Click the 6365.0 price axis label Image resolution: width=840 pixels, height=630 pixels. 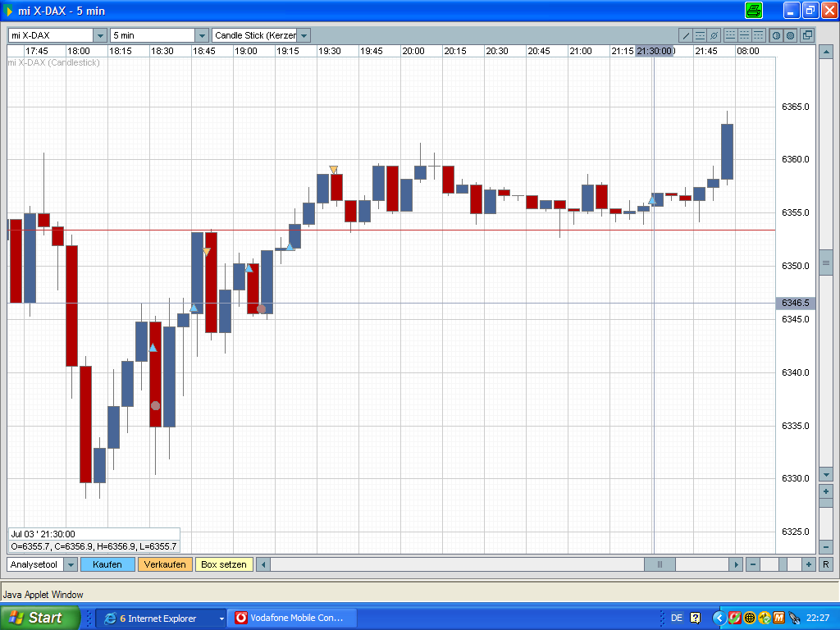796,107
